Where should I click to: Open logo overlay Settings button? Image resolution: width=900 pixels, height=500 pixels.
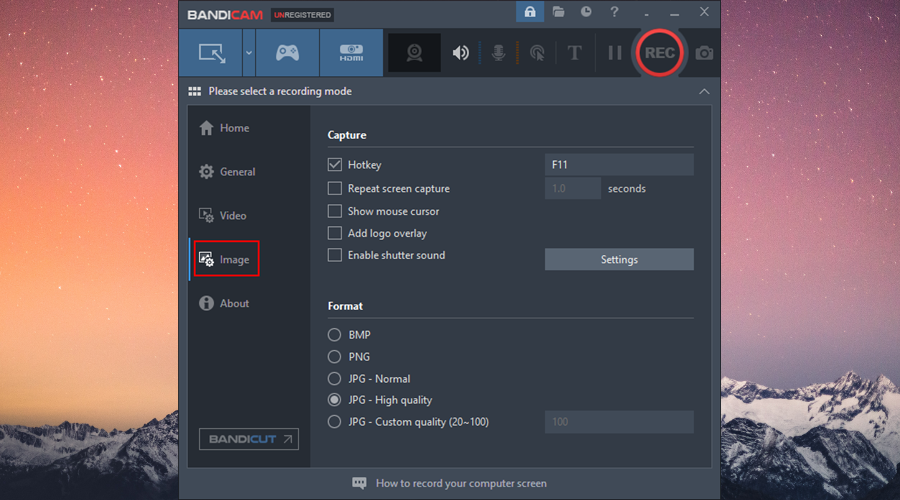pos(619,259)
